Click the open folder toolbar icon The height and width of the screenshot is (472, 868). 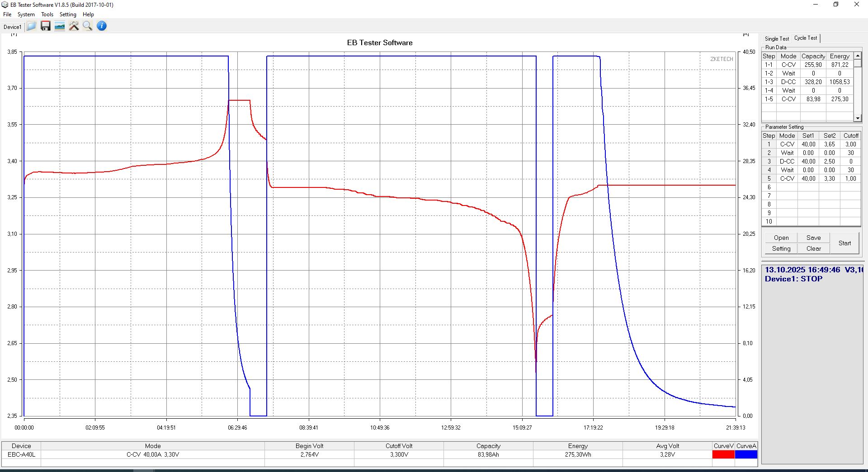pyautogui.click(x=31, y=26)
